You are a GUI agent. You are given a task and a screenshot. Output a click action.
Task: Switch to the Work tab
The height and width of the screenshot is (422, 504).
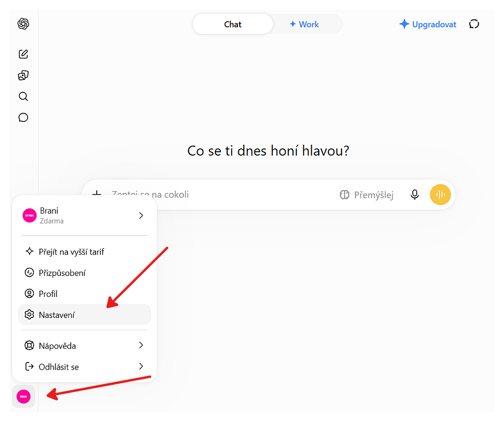tap(304, 24)
